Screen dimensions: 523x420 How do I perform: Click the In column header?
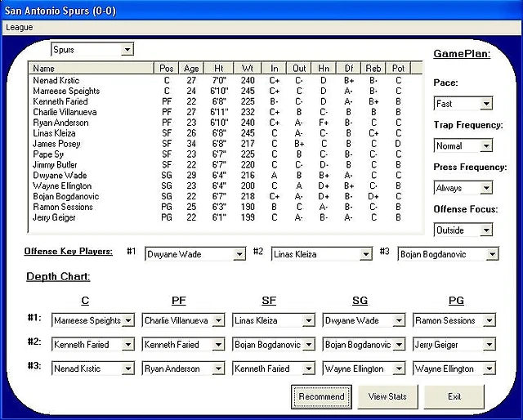click(275, 68)
